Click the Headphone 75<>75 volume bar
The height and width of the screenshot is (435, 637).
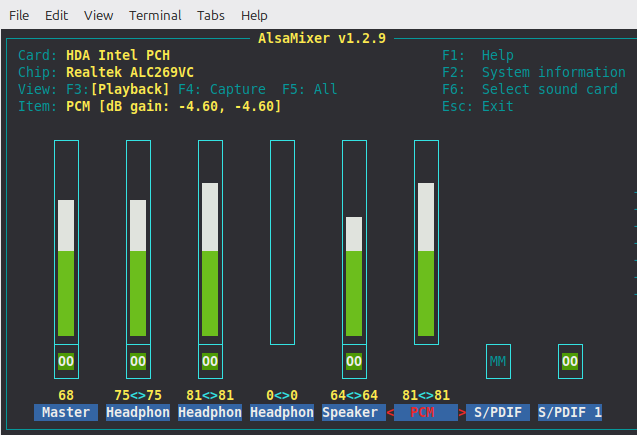point(138,242)
